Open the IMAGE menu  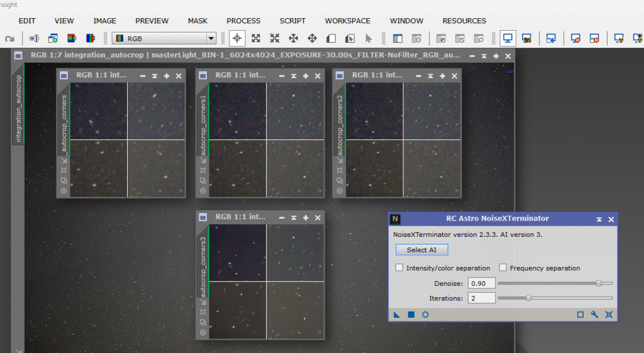point(105,21)
